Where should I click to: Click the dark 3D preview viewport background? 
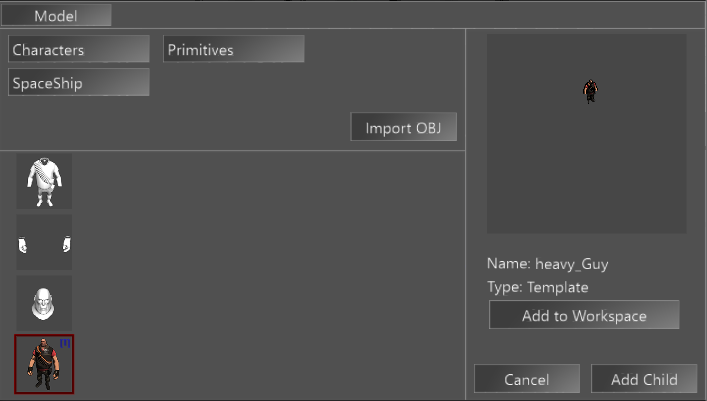coord(586,171)
